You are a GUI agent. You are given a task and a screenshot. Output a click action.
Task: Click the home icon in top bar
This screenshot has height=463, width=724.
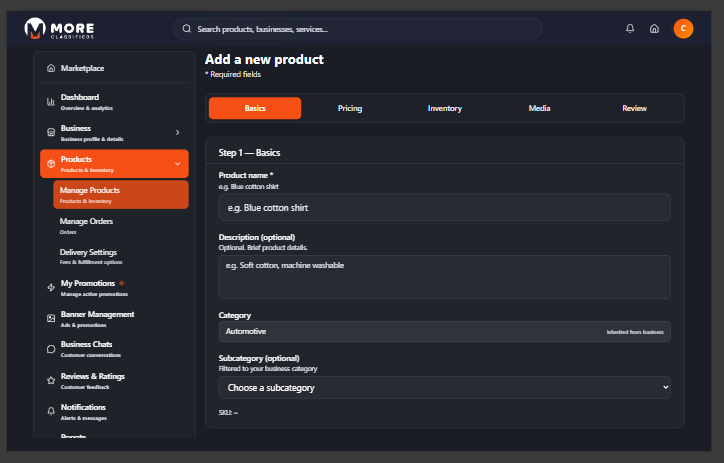tap(654, 29)
